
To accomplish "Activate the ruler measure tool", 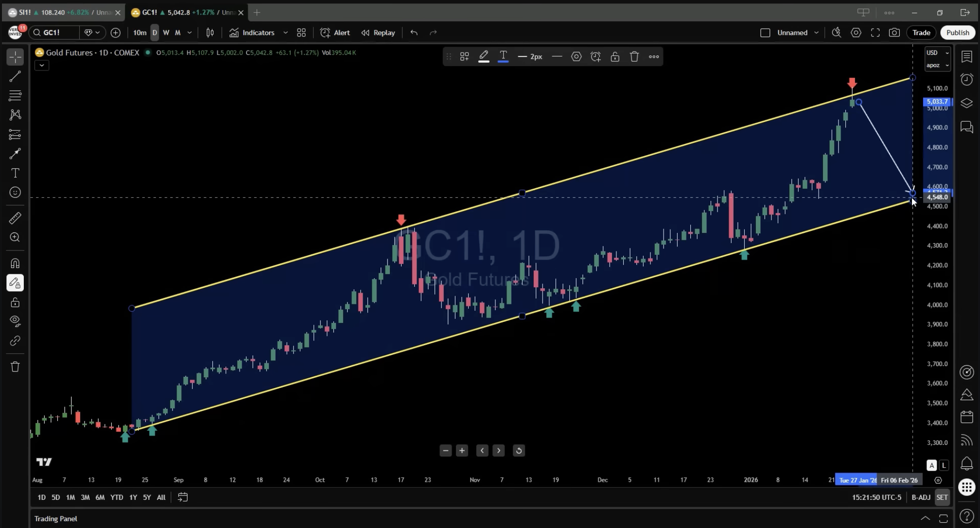I will [x=15, y=218].
